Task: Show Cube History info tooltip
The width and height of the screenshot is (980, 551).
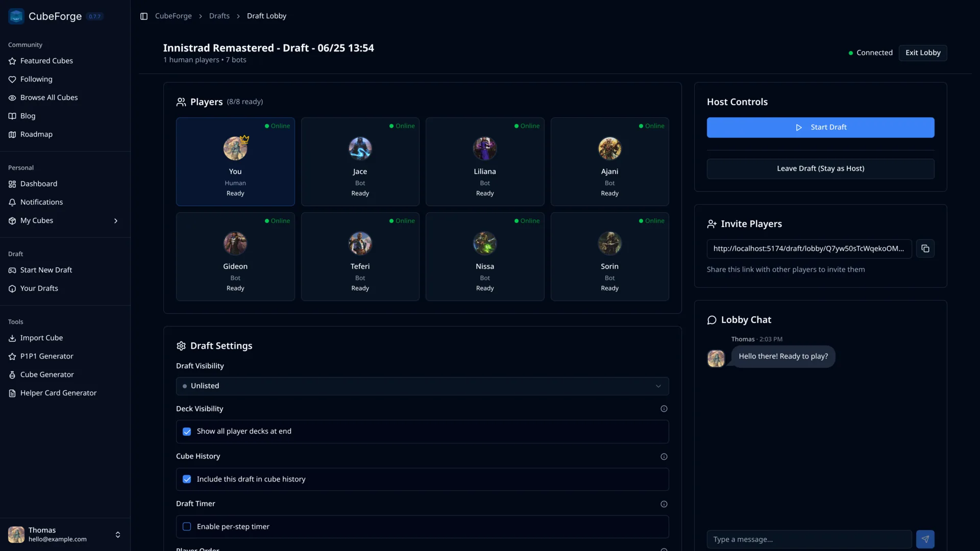Action: point(664,457)
